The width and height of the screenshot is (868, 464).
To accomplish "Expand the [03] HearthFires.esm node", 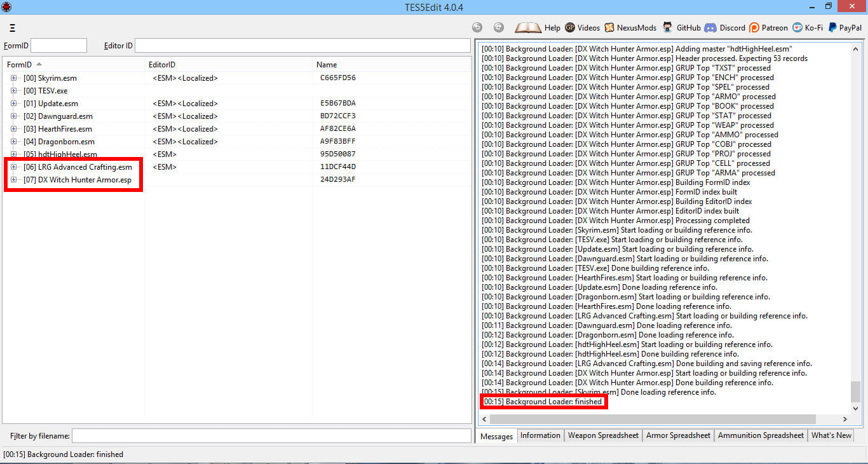I will tap(14, 129).
